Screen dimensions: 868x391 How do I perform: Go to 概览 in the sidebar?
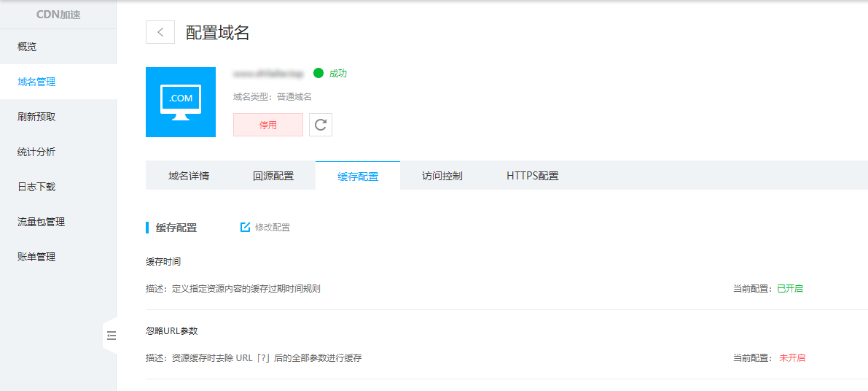tap(27, 47)
